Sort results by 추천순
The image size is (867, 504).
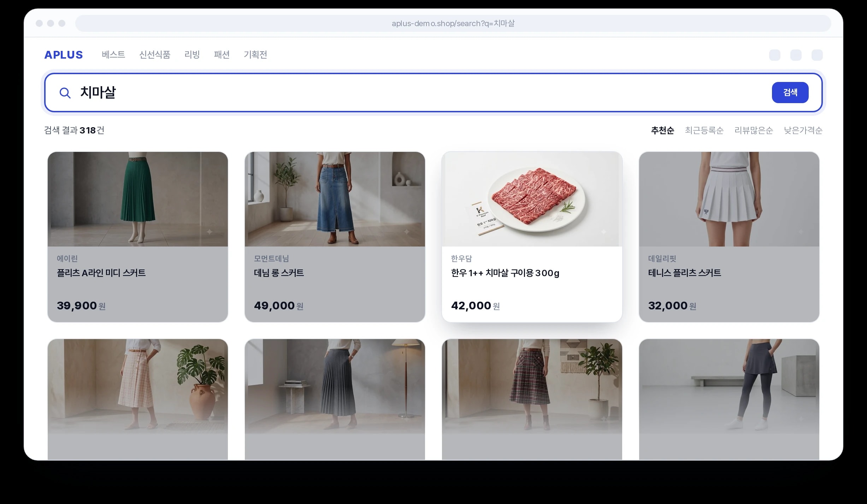[662, 130]
